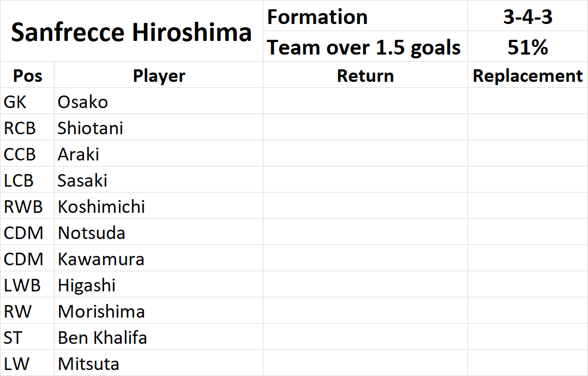Click the Araki player cell
Viewport: 588px width, 376px height.
pyautogui.click(x=159, y=154)
